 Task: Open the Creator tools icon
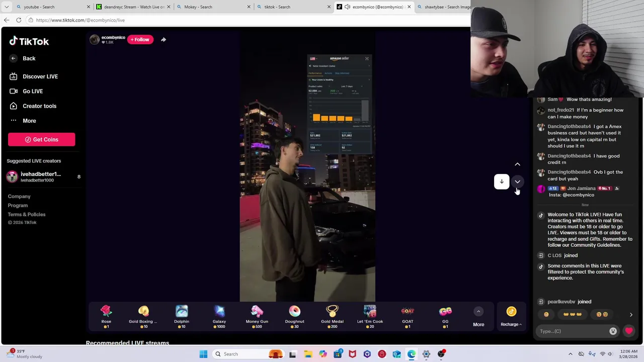14,106
